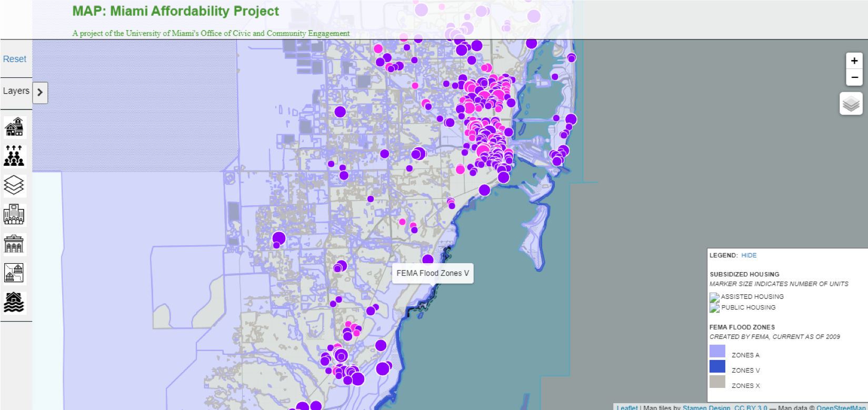The height and width of the screenshot is (410, 868).
Task: Click the isolated large purple marker in the far west
Action: coord(279,238)
